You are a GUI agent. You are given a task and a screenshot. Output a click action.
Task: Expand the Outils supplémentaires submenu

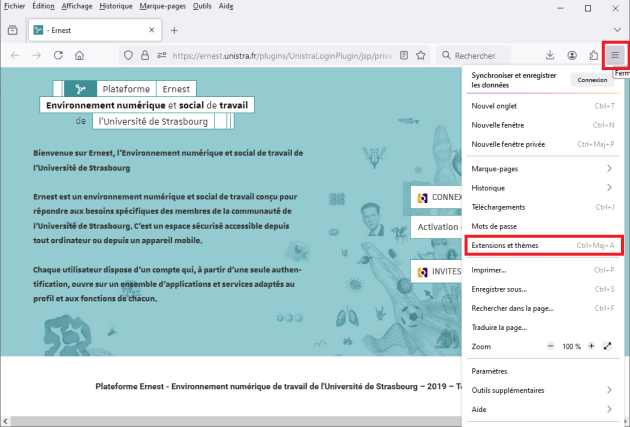pos(541,390)
